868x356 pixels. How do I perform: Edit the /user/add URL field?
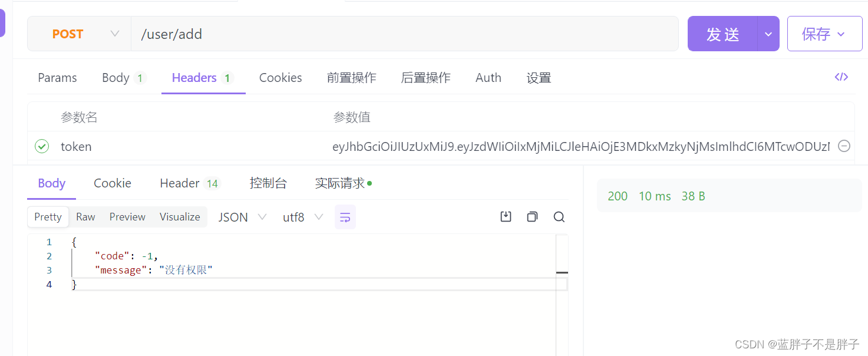point(404,34)
